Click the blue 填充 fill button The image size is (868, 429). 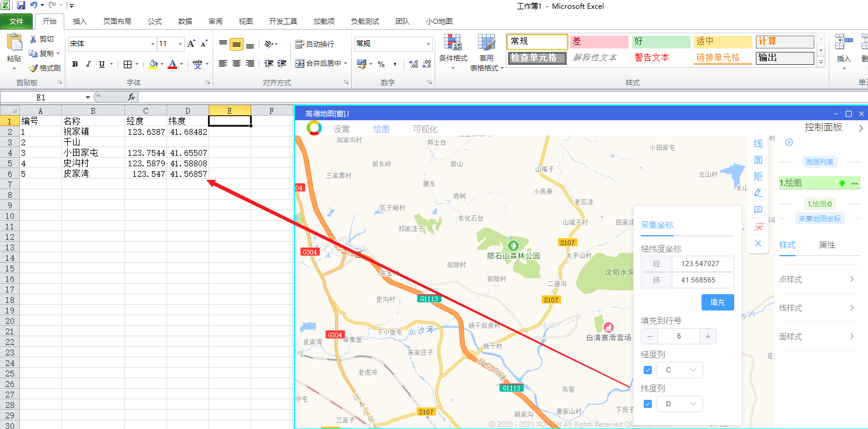pyautogui.click(x=717, y=302)
